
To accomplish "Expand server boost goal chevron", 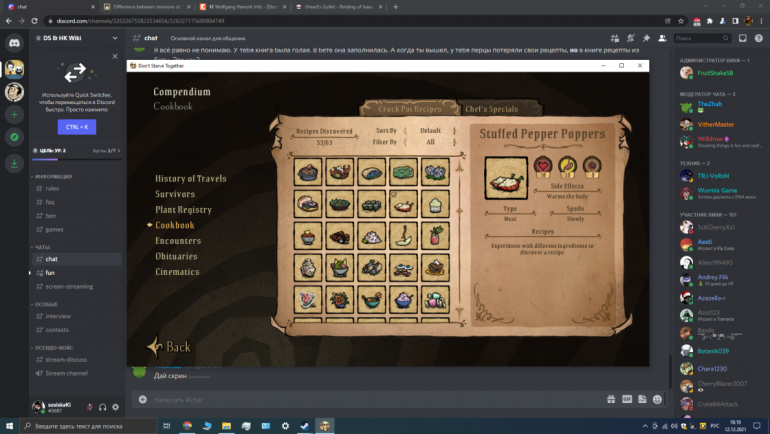I will [x=119, y=151].
